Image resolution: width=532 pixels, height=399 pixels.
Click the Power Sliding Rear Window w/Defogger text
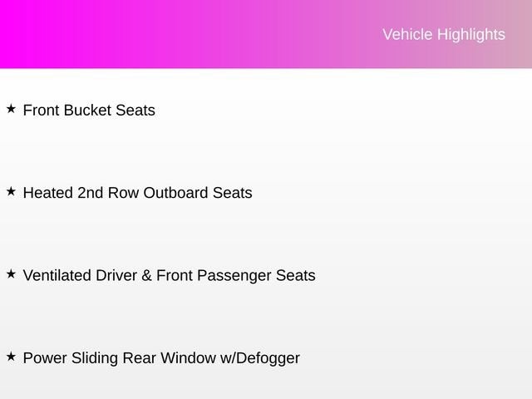point(161,358)
